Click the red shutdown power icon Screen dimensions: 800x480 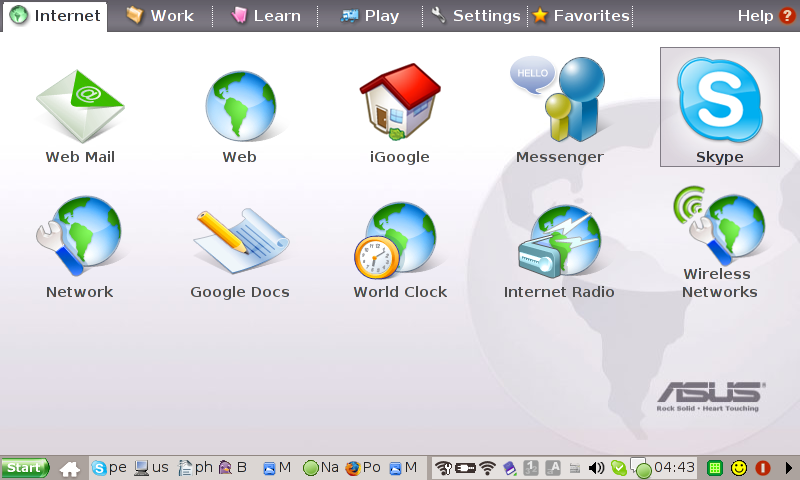point(763,468)
